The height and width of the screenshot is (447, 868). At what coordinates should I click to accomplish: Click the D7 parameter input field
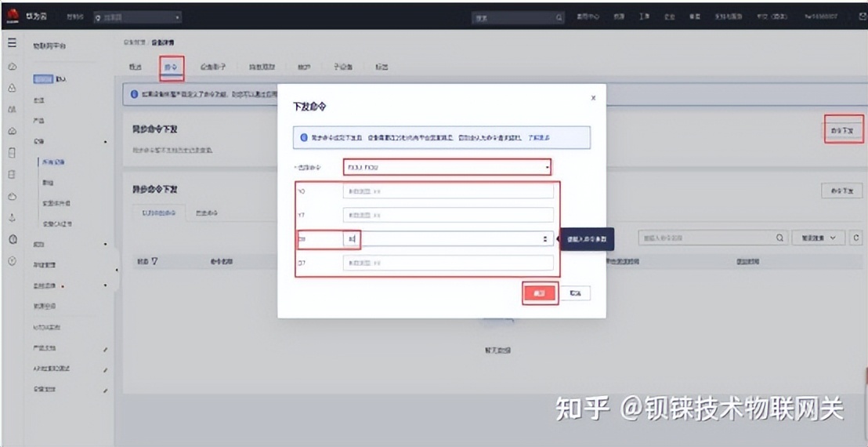click(448, 263)
